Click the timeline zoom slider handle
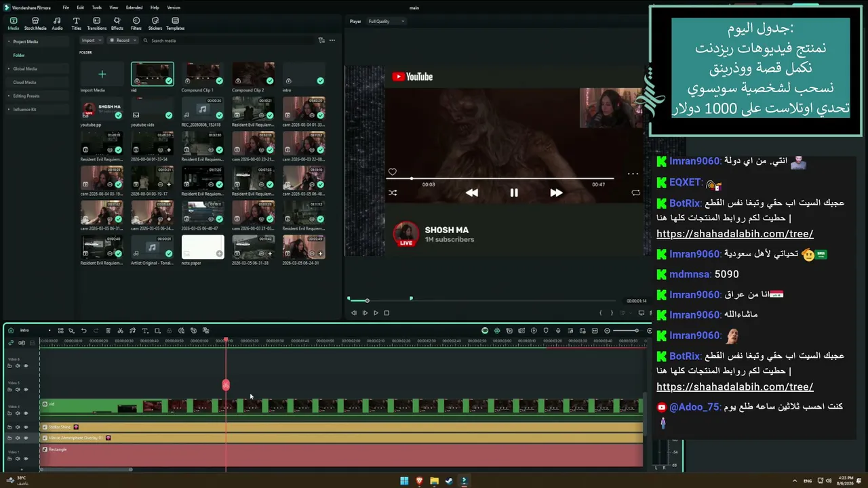Viewport: 868px width, 488px height. pyautogui.click(x=637, y=331)
